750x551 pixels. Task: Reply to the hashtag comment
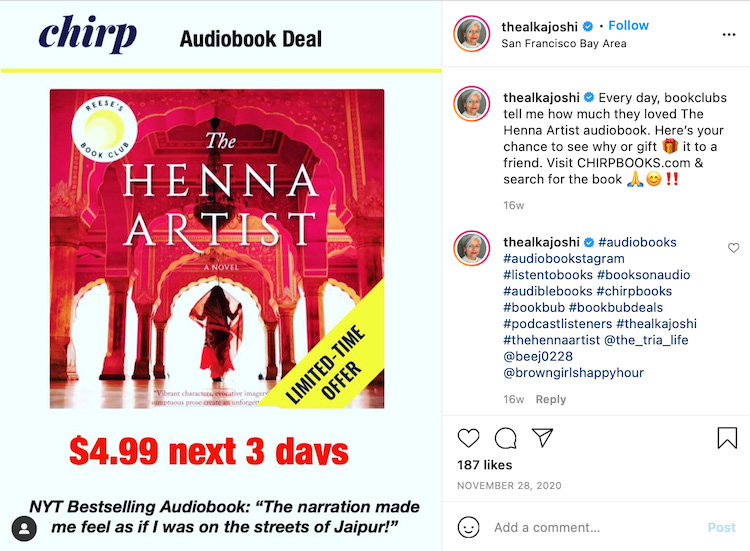click(x=551, y=399)
